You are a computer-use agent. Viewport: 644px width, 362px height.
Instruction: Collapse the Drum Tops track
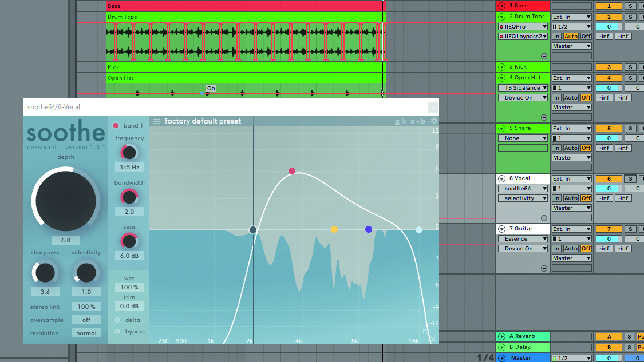(501, 17)
